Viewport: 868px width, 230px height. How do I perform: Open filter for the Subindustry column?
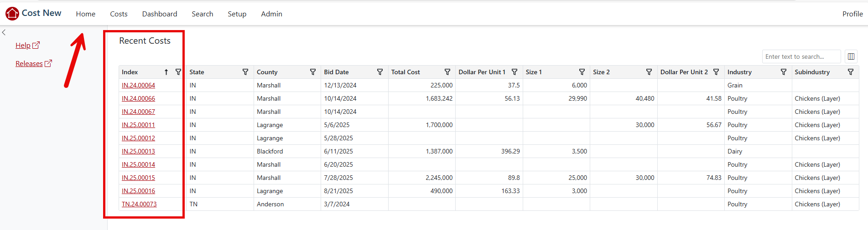pos(851,72)
